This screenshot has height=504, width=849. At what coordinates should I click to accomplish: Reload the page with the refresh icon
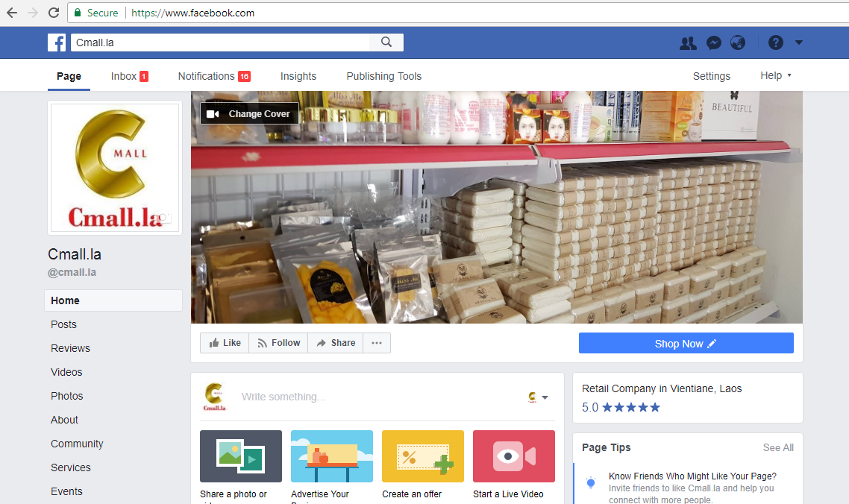(54, 13)
